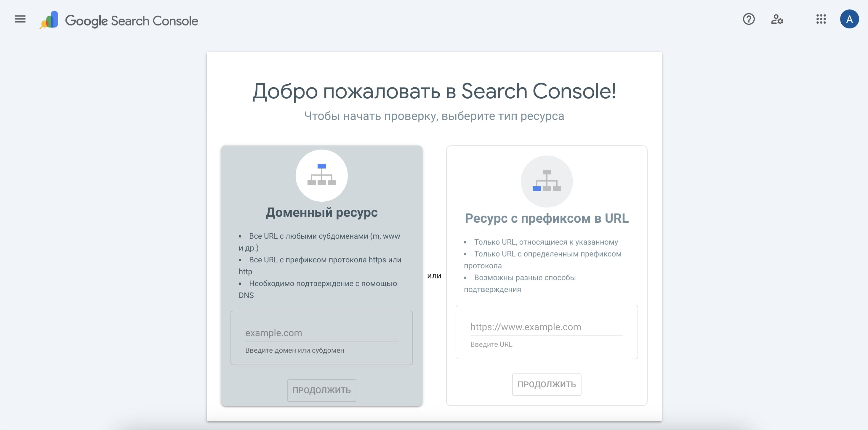
Task: Open the Help question mark icon
Action: (748, 19)
